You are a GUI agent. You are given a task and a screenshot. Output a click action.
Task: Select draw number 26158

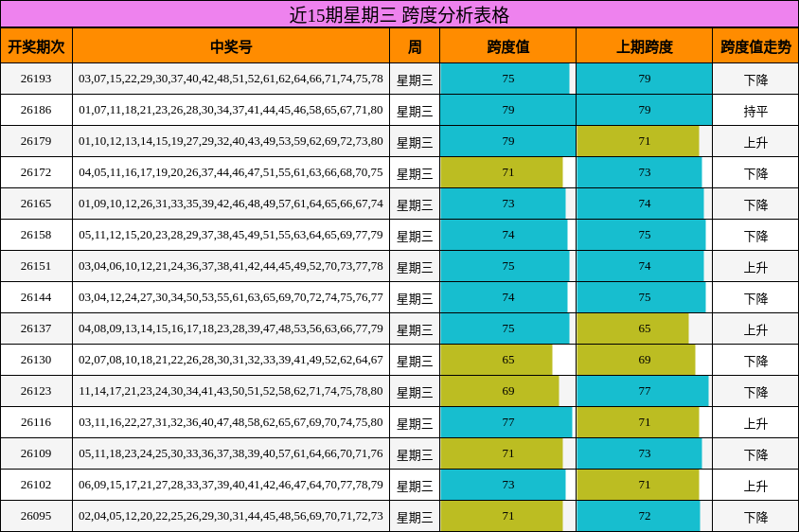36,235
